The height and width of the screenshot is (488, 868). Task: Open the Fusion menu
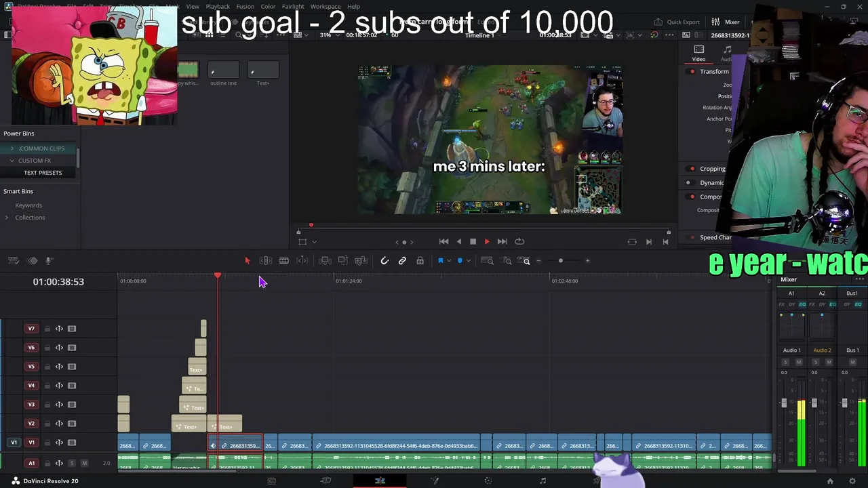245,7
